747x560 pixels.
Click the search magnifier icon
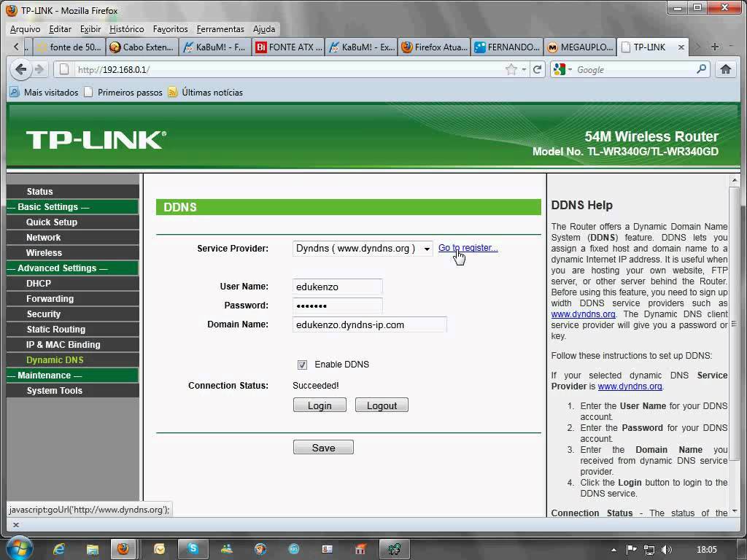click(x=701, y=69)
